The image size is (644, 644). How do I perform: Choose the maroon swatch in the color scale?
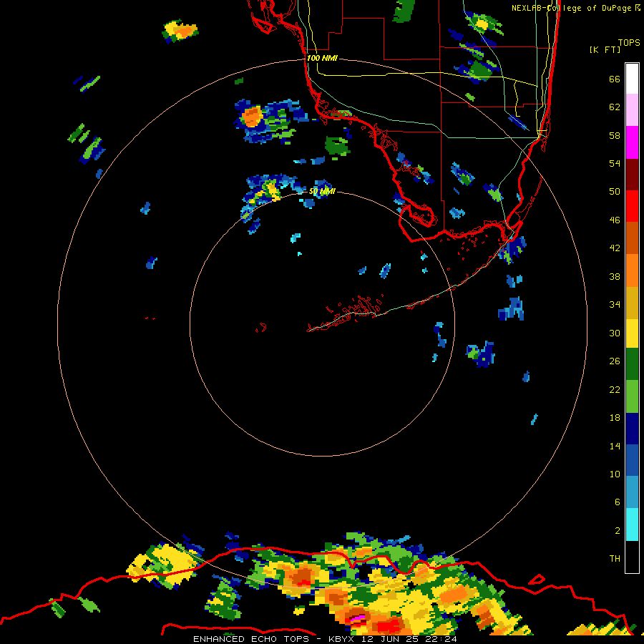pyautogui.click(x=632, y=174)
